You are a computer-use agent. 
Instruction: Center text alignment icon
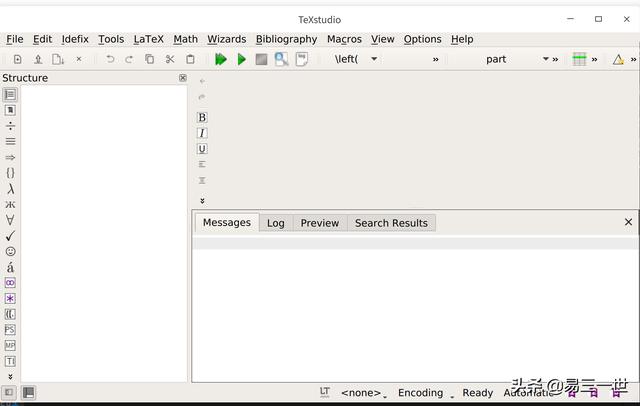click(x=202, y=180)
